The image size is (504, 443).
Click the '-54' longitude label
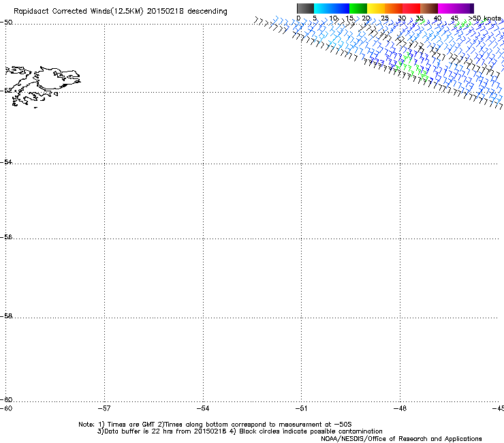point(203,408)
